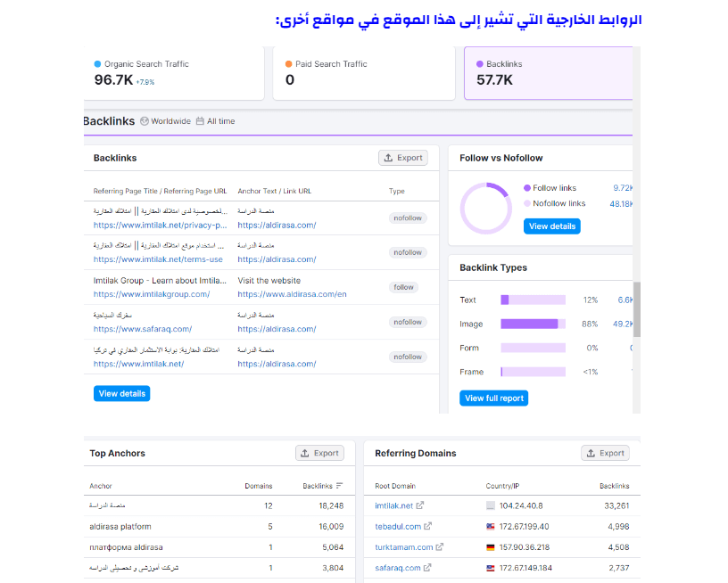The width and height of the screenshot is (728, 583).
Task: Open the www.safaraq.com referring page link
Action: pyautogui.click(x=143, y=329)
